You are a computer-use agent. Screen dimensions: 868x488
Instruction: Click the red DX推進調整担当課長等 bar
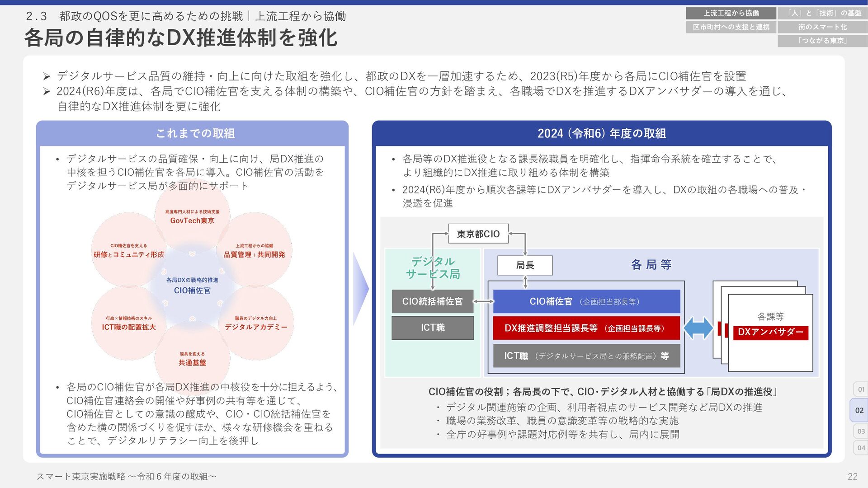(586, 328)
